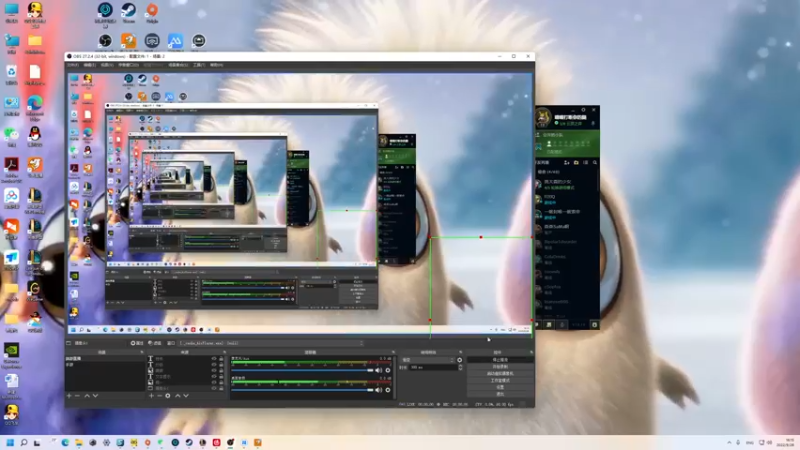800x450 pixels.
Task: Click Filters button in source toolbar
Action: 155,343
